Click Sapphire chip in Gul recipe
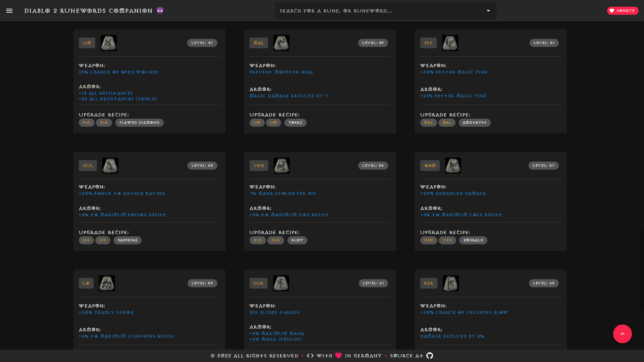This screenshot has width=644, height=362. click(127, 240)
